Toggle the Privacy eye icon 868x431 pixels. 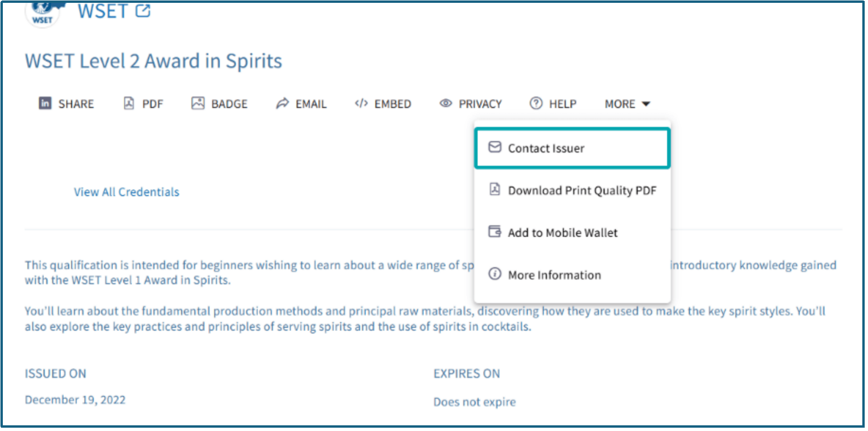click(x=445, y=103)
